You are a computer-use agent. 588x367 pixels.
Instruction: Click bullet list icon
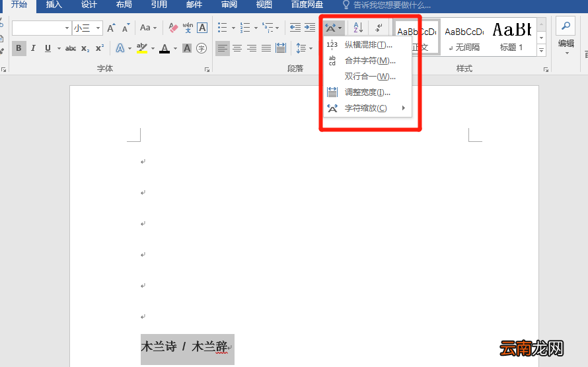pos(223,28)
